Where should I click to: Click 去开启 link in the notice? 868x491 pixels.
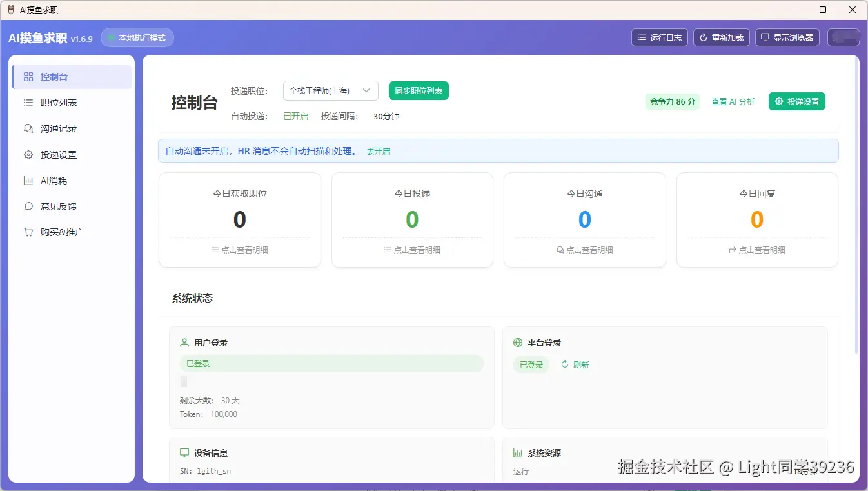[378, 151]
